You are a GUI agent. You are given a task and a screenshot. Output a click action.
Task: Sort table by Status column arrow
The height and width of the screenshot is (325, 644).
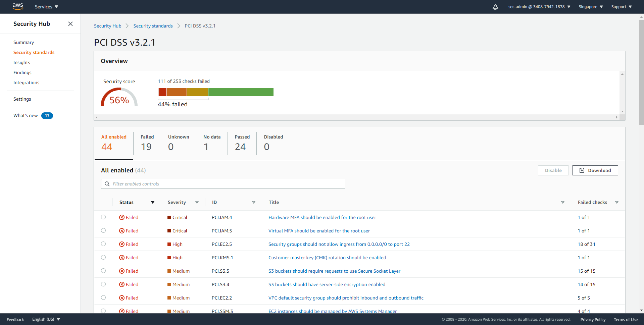[153, 202]
